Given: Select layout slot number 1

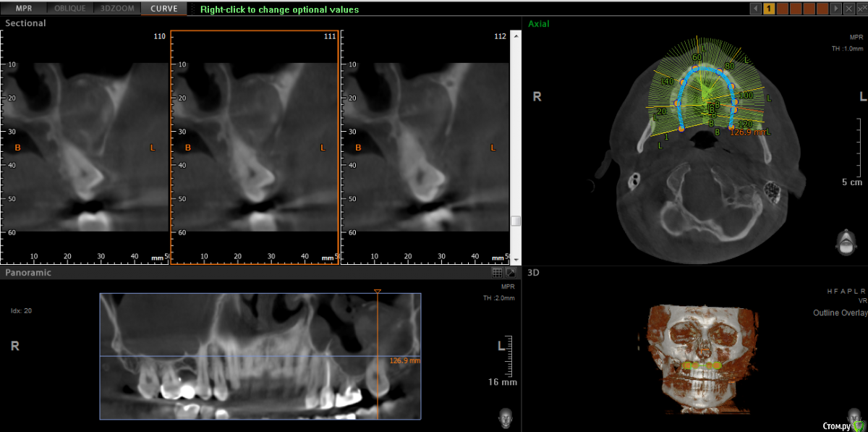Looking at the screenshot, I should coord(769,9).
